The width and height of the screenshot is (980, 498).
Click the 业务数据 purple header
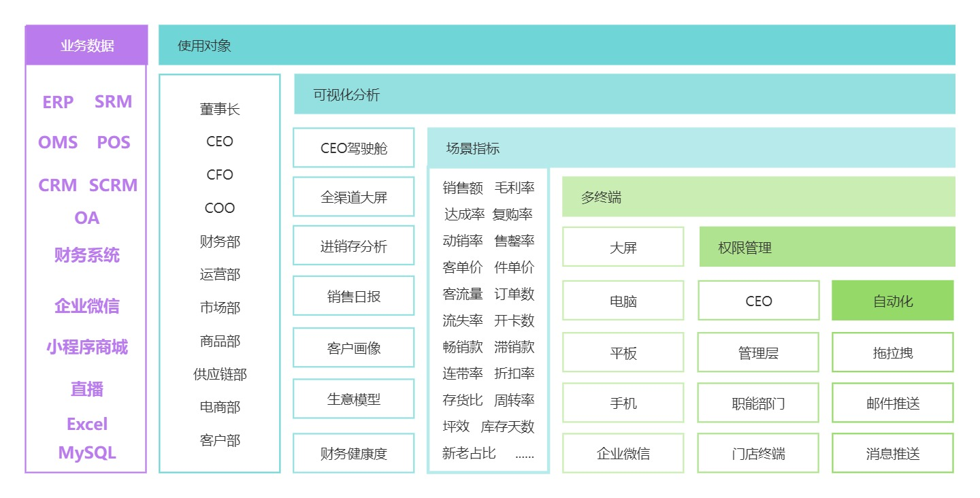coord(86,46)
